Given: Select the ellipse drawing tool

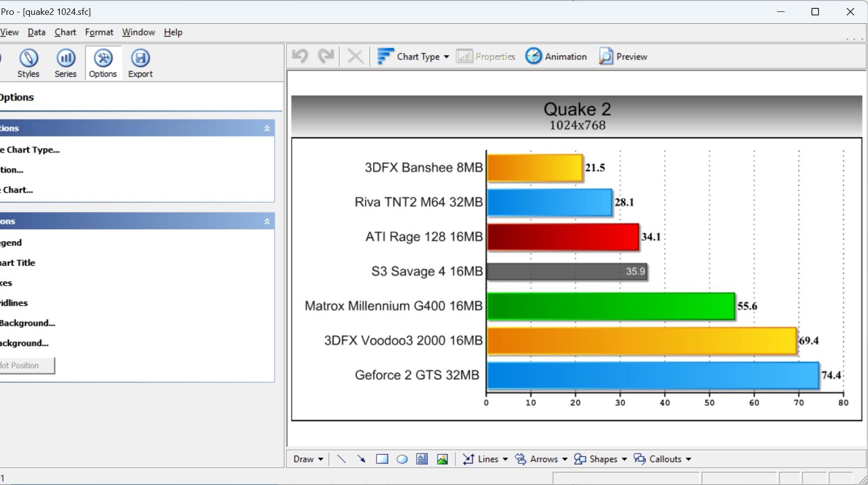Looking at the screenshot, I should click(402, 459).
